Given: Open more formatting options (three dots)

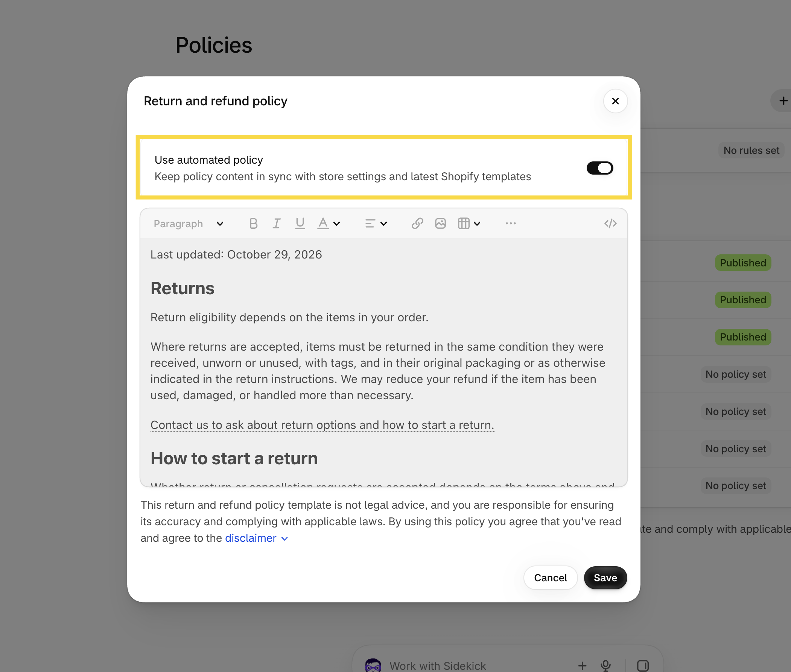Looking at the screenshot, I should pyautogui.click(x=511, y=223).
